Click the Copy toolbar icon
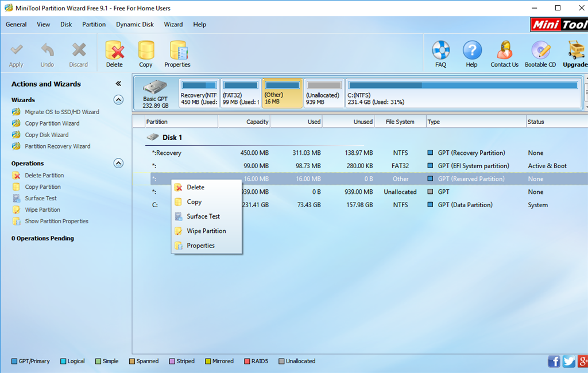Viewport: 588px width, 373px height. coord(146,55)
